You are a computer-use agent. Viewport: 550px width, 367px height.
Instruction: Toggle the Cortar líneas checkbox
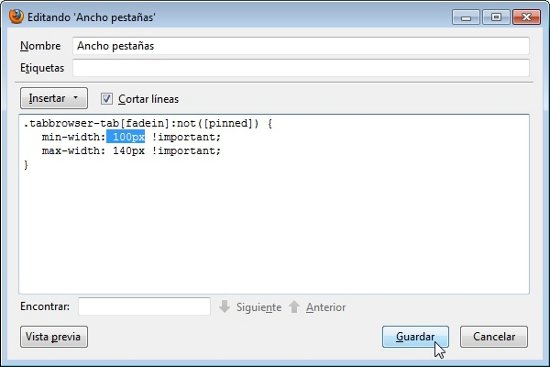pos(107,99)
